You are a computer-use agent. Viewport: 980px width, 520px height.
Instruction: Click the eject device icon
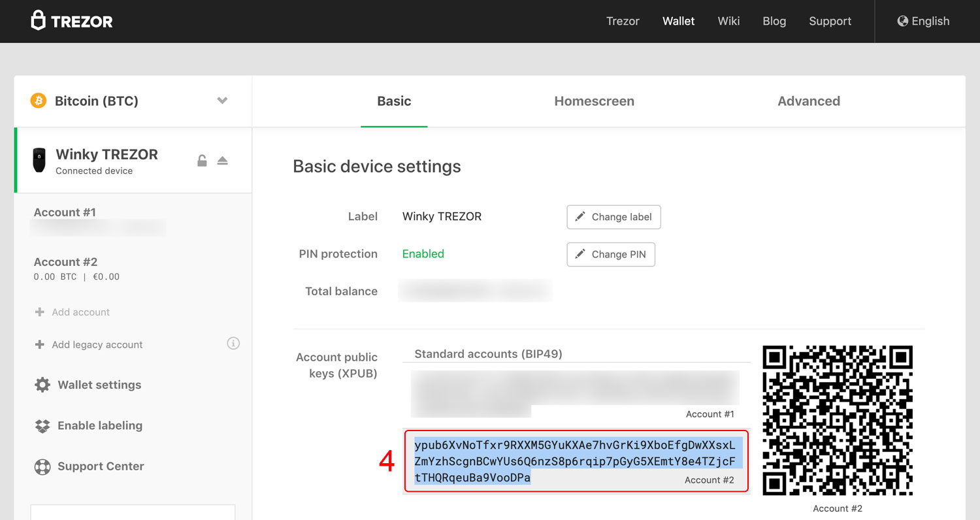click(222, 160)
